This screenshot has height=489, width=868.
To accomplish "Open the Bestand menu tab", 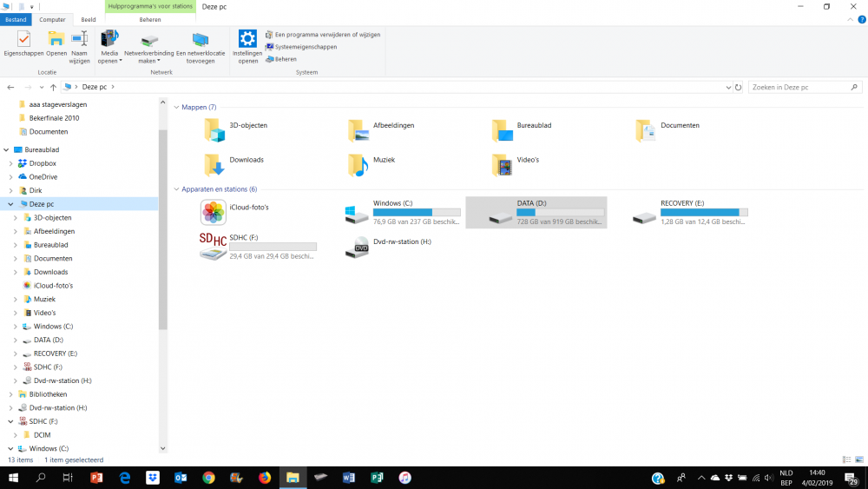I will pyautogui.click(x=17, y=19).
